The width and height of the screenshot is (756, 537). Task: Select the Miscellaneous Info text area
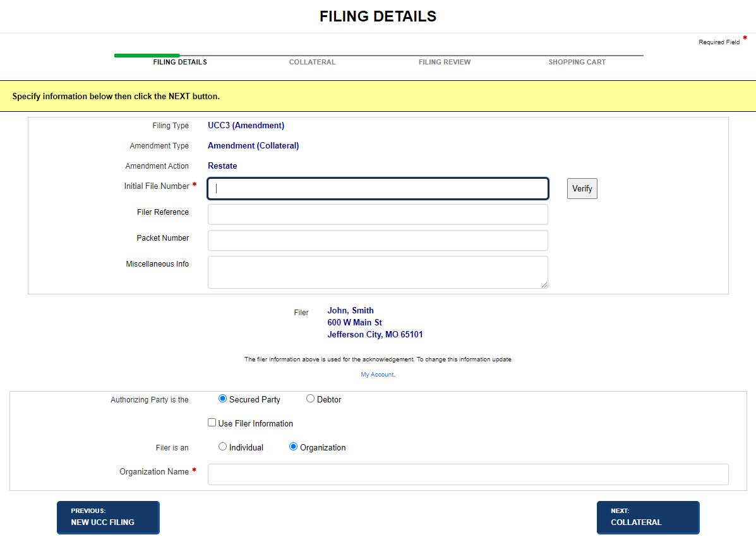pos(377,270)
